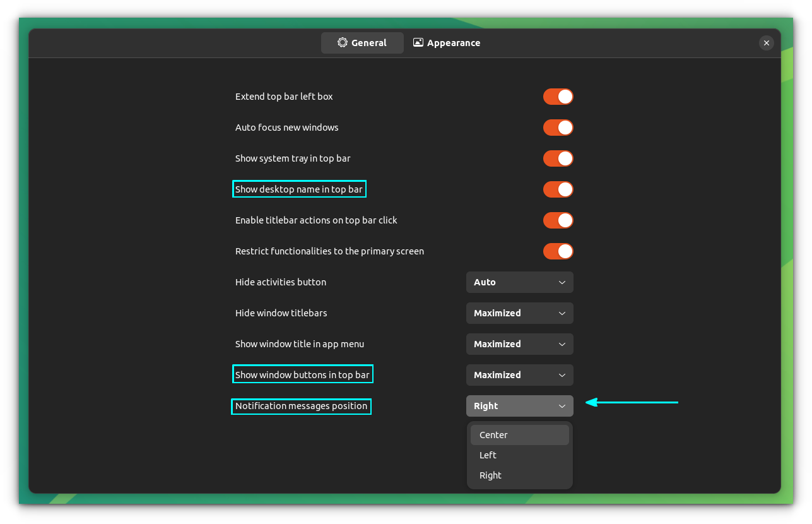Image resolution: width=812 pixels, height=524 pixels.
Task: Close the preferences window
Action: point(767,43)
